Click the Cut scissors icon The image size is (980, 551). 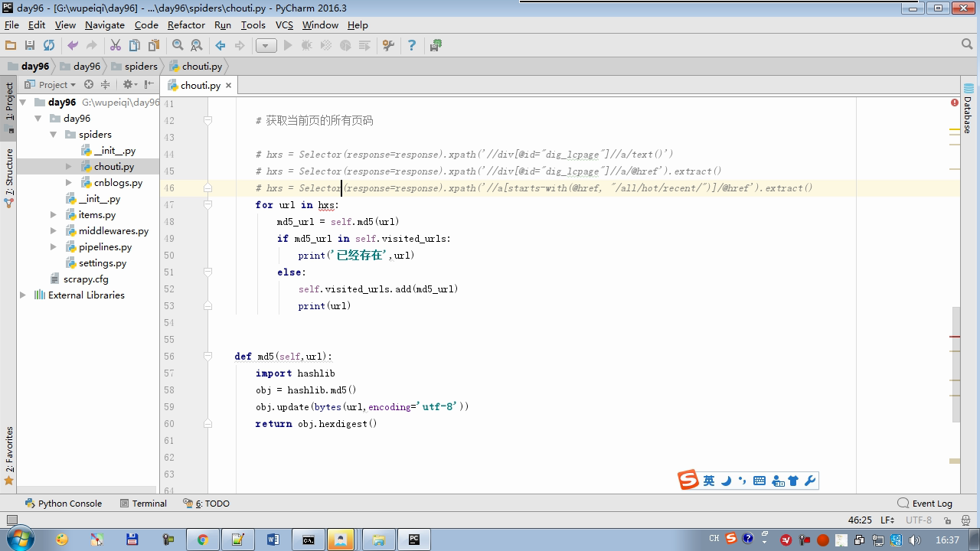pos(116,46)
